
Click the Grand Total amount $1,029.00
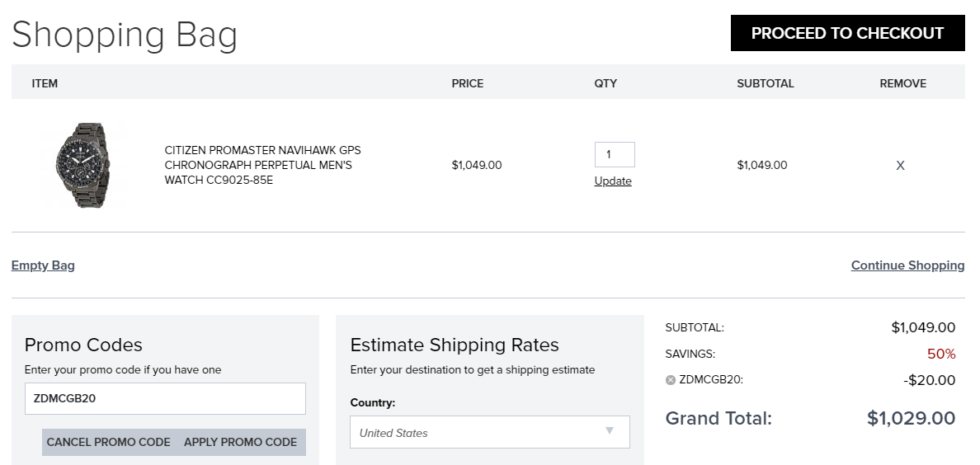(912, 418)
